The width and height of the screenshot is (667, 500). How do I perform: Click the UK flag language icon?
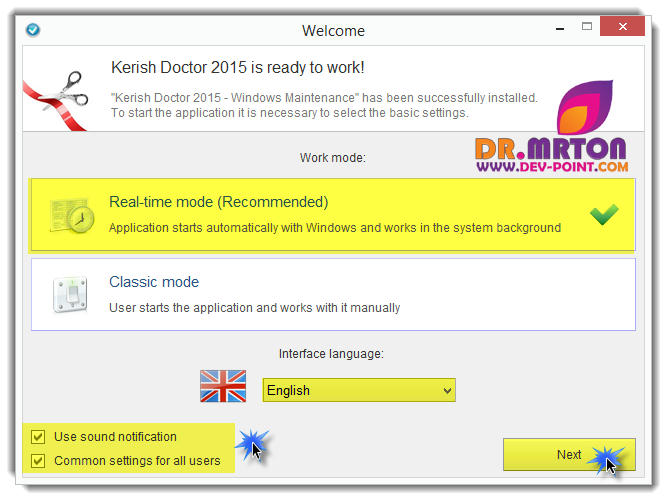pos(223,386)
